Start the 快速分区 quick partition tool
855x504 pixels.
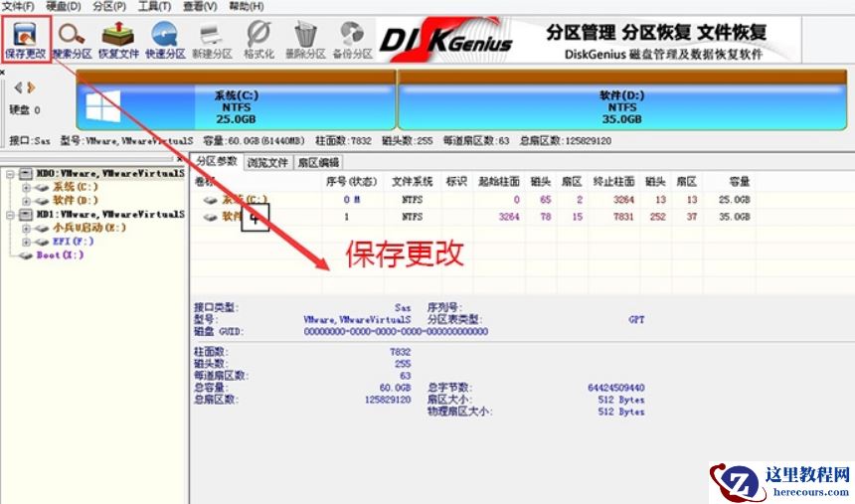(165, 40)
